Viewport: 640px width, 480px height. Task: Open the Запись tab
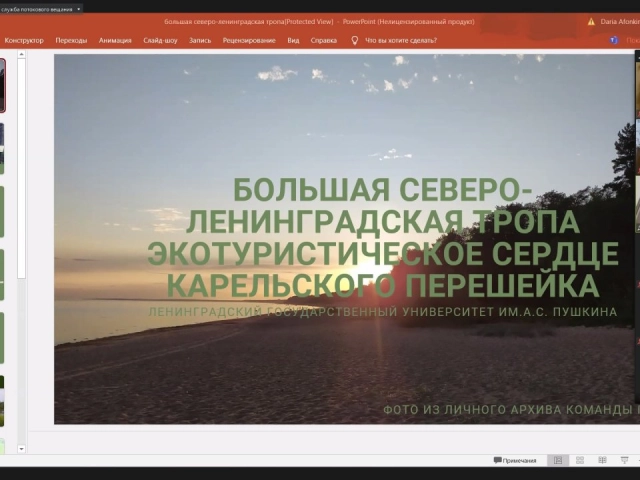coord(200,40)
